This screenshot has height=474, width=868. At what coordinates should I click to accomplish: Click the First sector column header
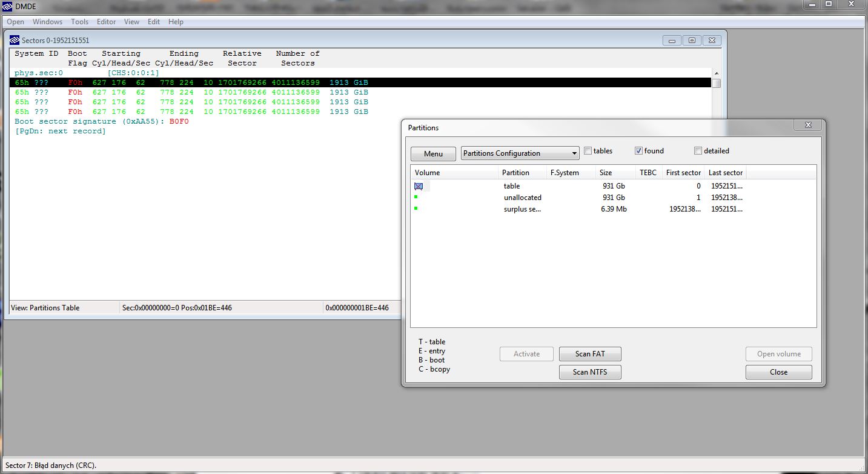pos(683,173)
